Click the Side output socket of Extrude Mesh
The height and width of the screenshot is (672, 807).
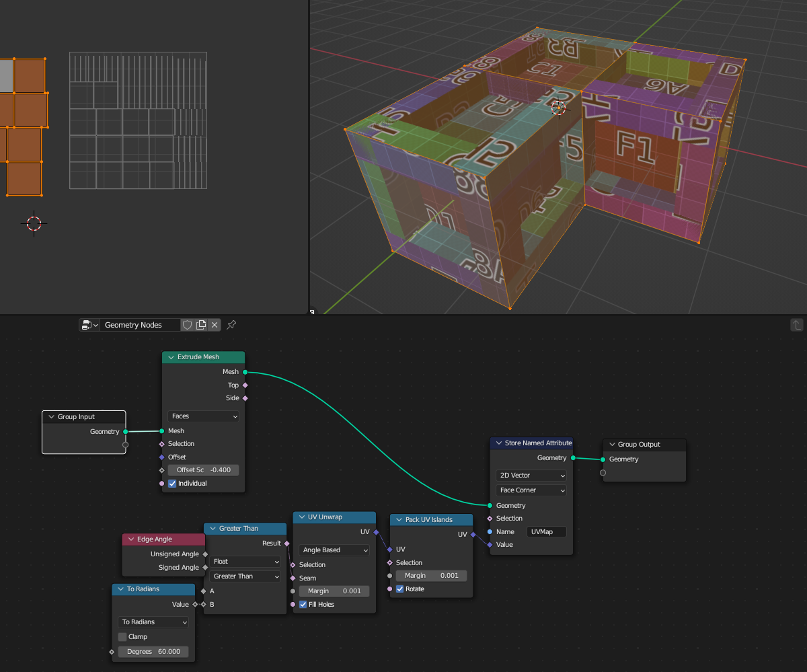(245, 398)
